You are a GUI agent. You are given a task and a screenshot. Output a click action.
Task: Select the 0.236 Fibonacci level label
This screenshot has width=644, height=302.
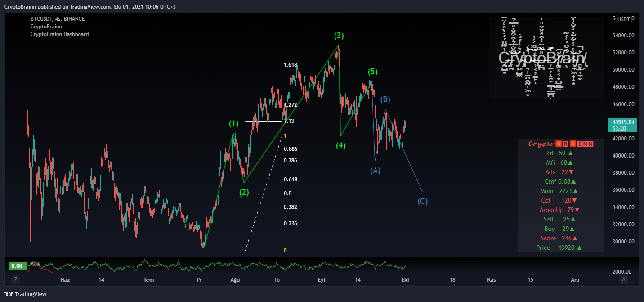[x=290, y=224]
